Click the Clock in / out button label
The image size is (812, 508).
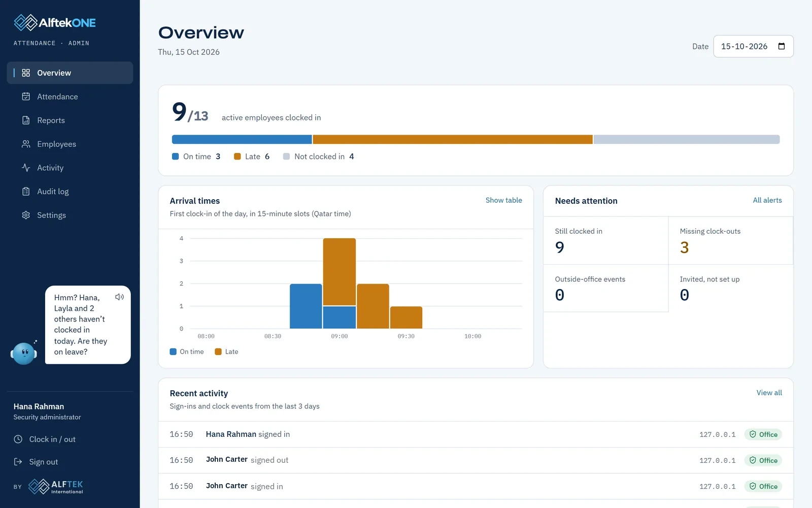(52, 439)
